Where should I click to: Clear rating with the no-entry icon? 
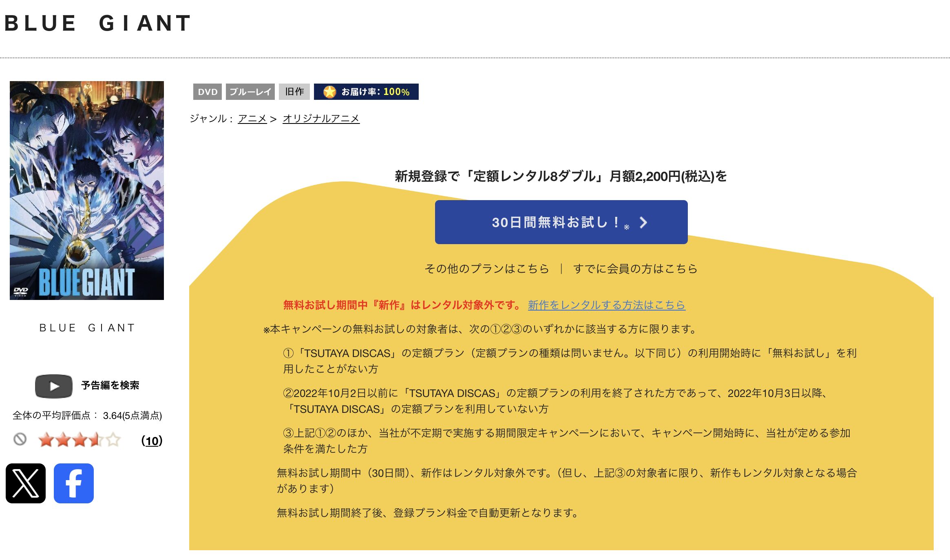[x=20, y=439]
